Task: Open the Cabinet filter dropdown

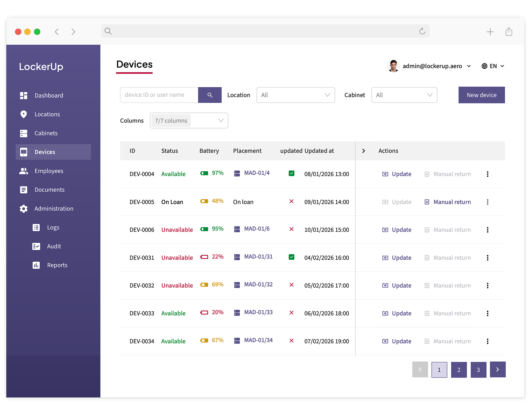Action: point(404,95)
